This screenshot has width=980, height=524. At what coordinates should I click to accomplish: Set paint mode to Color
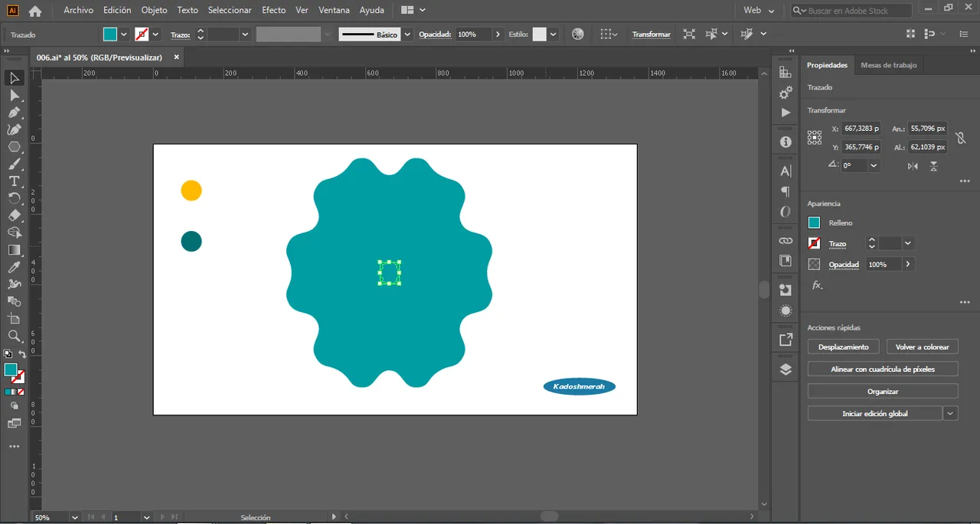pos(8,392)
